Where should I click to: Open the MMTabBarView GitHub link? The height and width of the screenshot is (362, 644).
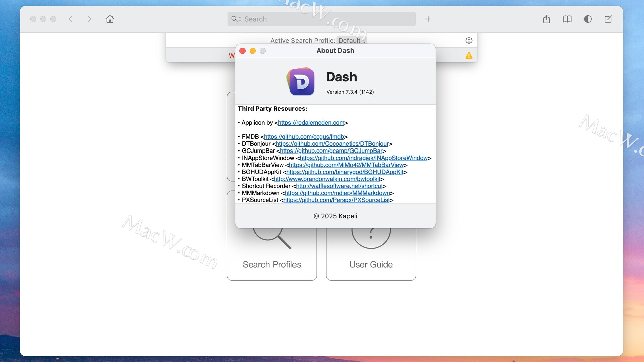point(346,165)
